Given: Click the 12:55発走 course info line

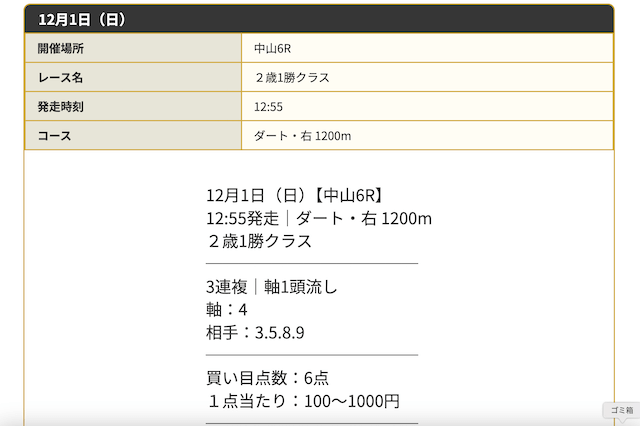Looking at the screenshot, I should click(319, 218).
